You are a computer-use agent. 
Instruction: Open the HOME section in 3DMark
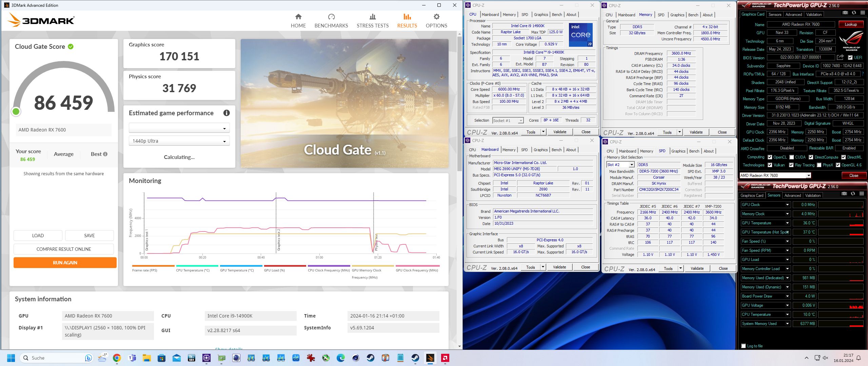coord(298,21)
